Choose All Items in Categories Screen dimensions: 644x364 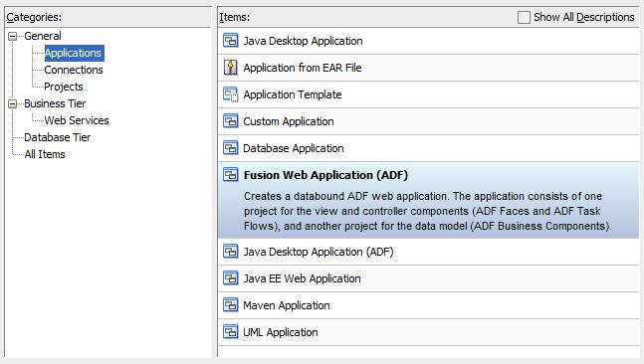[x=45, y=154]
